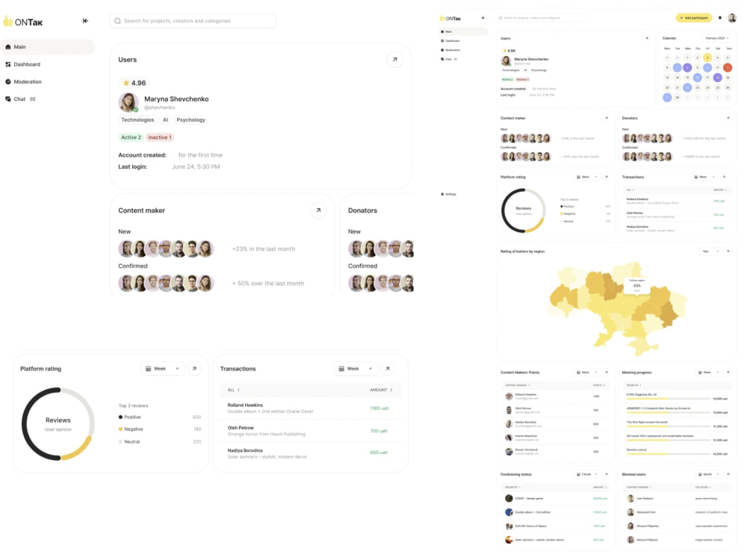This screenshot has width=747, height=560.
Task: Open Content maker card arrow in enlarged view
Action: [x=318, y=210]
